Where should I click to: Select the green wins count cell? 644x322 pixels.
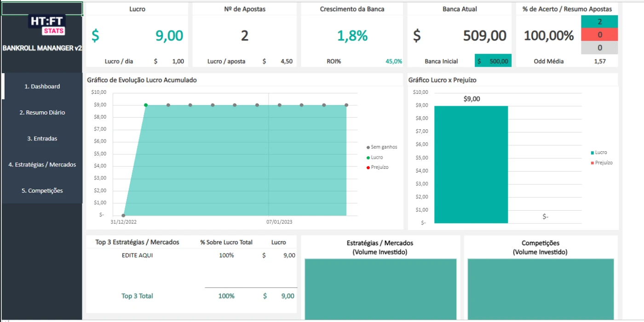coord(599,22)
